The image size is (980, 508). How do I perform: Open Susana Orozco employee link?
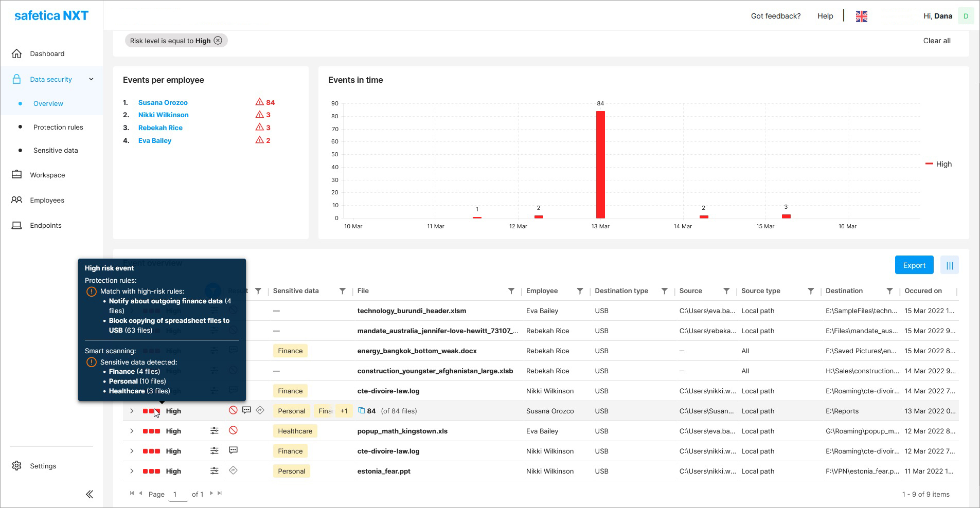(163, 102)
